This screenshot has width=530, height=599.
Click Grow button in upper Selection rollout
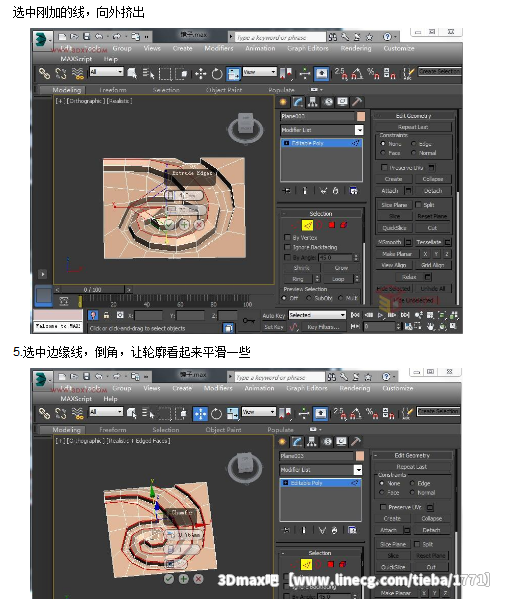[x=341, y=268]
